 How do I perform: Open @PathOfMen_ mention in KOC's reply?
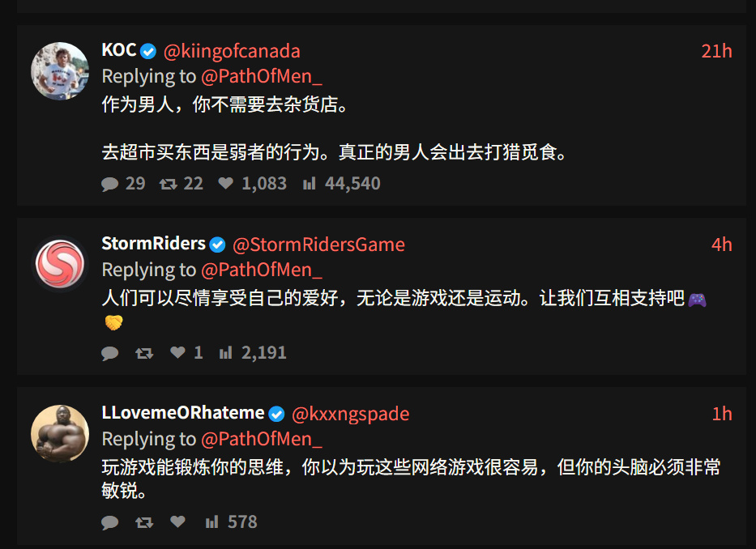pyautogui.click(x=261, y=76)
